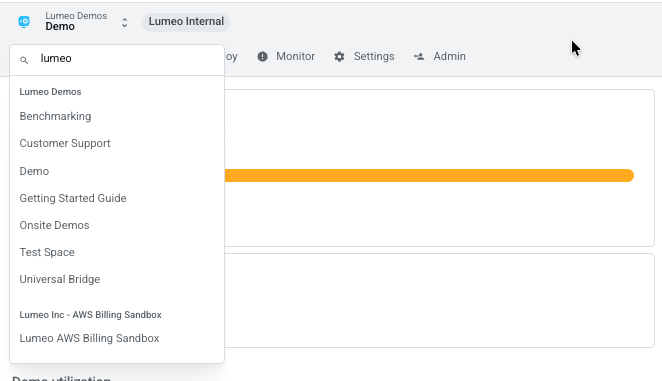Toggle the workspace switcher chevron arrows
The height and width of the screenshot is (381, 662).
click(x=125, y=22)
